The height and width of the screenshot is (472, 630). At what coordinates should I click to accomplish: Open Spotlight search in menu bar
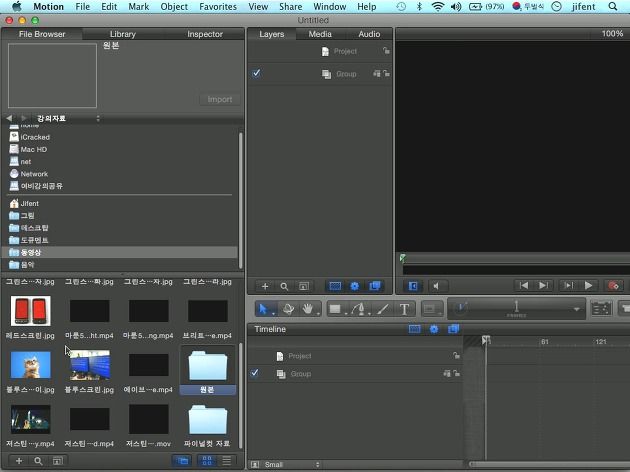coord(612,6)
